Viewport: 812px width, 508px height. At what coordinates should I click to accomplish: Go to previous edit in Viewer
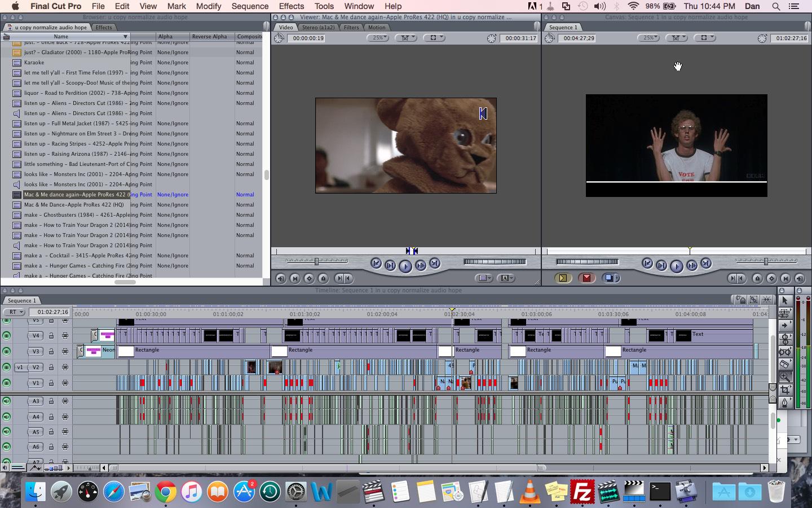376,264
